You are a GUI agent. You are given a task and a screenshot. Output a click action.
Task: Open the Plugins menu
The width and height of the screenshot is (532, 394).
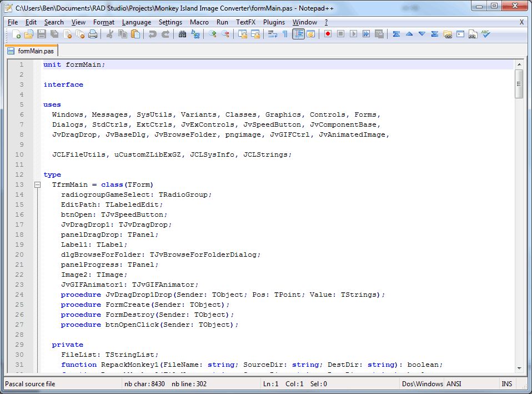click(x=274, y=22)
